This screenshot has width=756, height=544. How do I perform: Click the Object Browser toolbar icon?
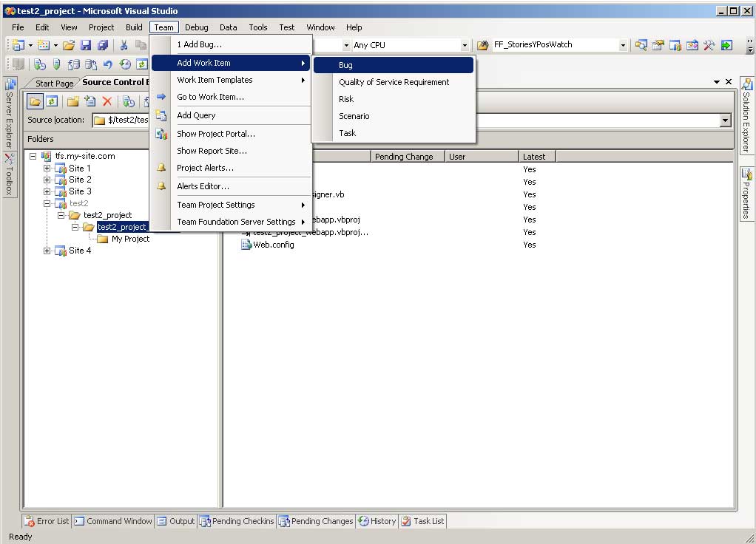(692, 45)
